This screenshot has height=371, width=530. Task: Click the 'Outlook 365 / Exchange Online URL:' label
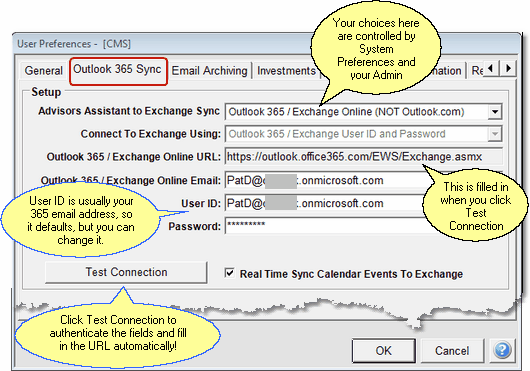134,157
